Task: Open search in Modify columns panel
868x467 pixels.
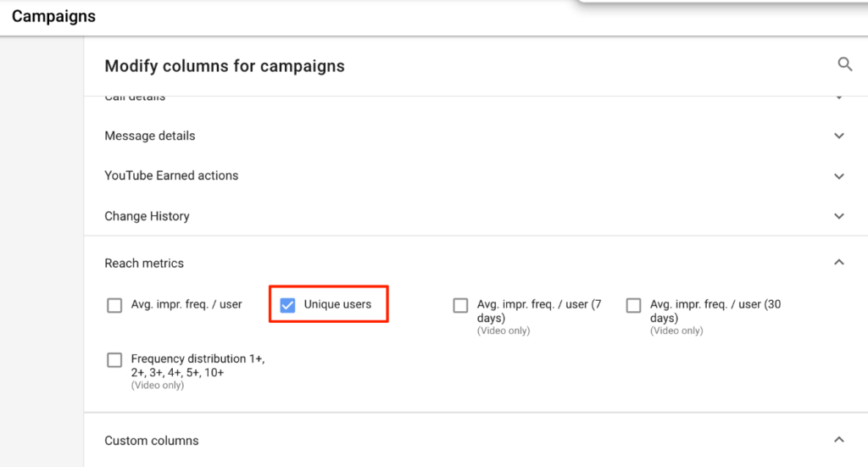Action: click(x=844, y=64)
